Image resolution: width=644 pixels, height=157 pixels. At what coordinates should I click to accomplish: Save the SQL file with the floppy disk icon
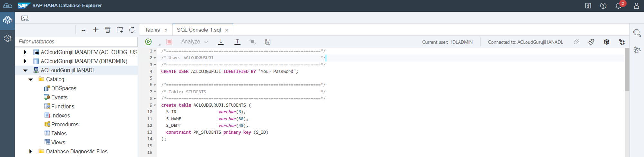click(x=268, y=42)
